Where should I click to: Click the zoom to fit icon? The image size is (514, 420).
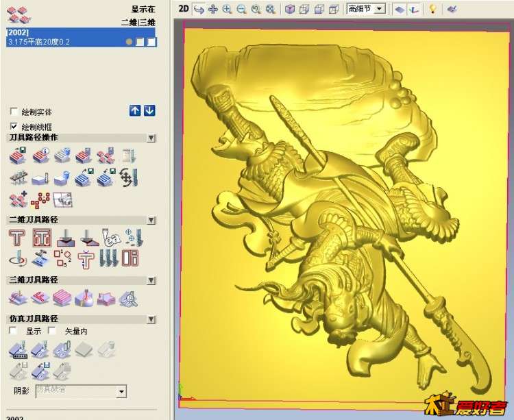pyautogui.click(x=271, y=9)
